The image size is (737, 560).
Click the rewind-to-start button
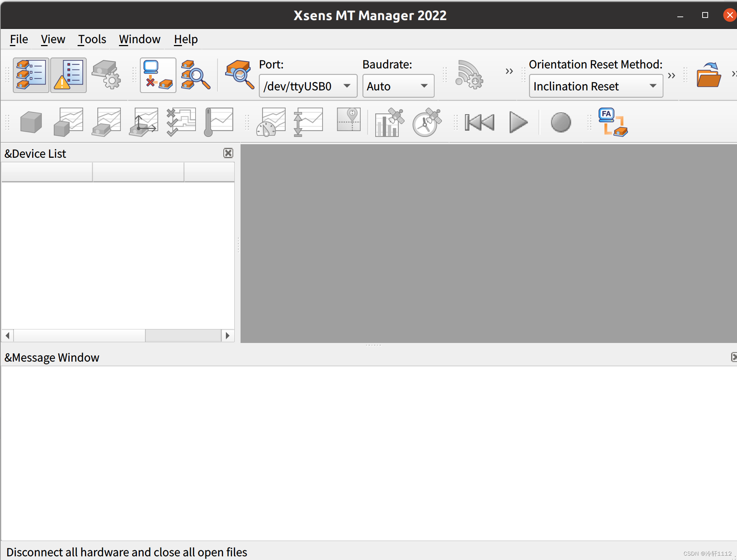click(479, 122)
